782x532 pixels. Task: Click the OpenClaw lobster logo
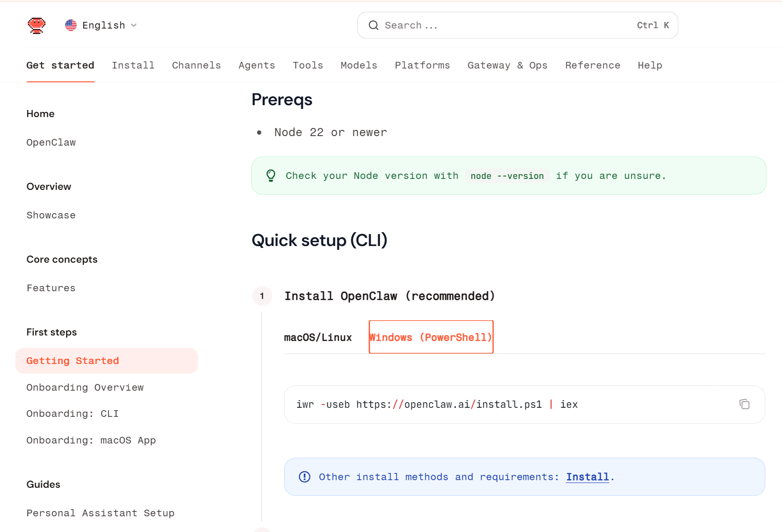tap(37, 25)
